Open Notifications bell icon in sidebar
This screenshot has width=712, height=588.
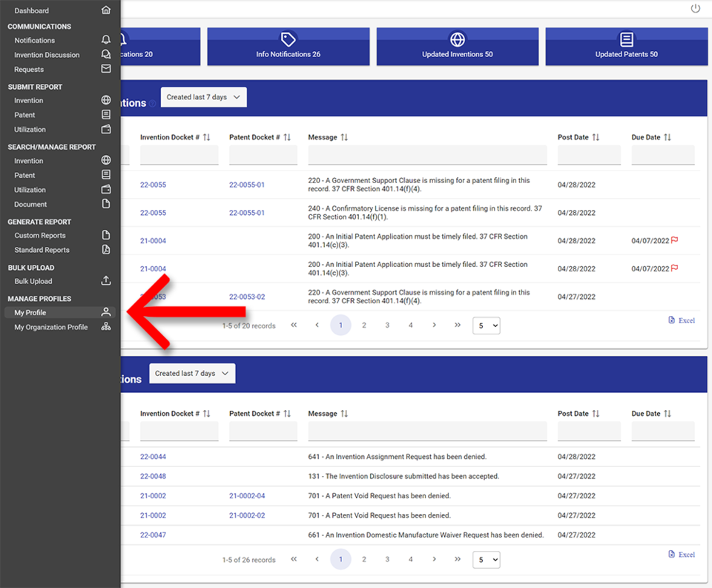coord(106,40)
